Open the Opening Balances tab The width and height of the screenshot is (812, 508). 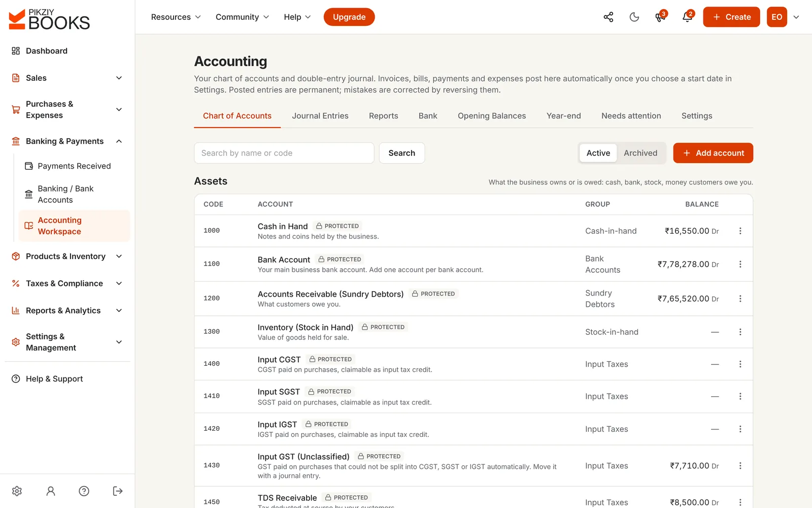[x=492, y=116]
